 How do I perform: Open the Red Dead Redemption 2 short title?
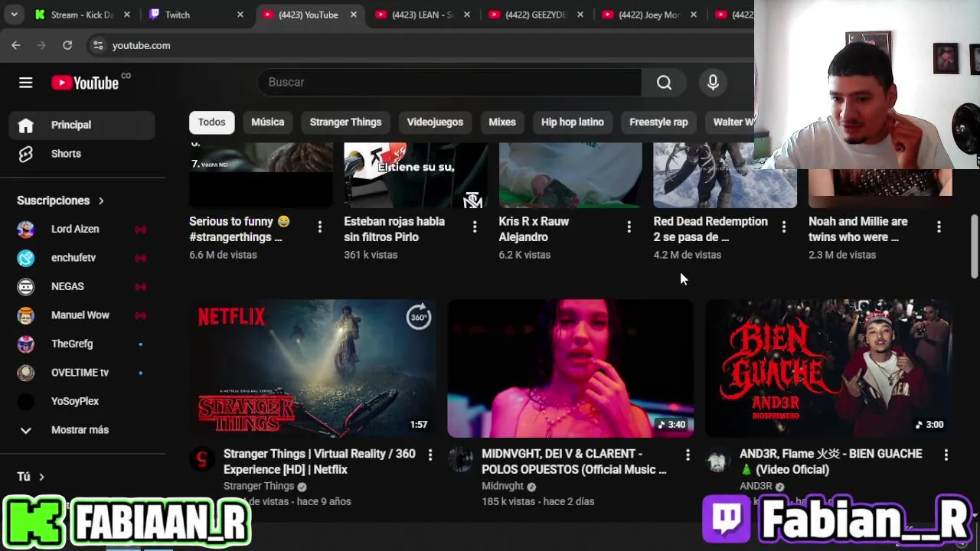coord(710,229)
